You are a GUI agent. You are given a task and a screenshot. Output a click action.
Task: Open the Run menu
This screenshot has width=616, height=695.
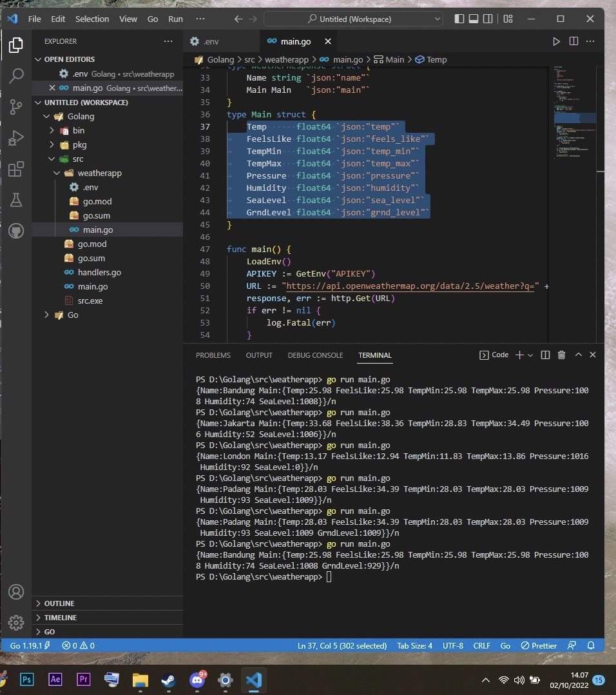(175, 19)
